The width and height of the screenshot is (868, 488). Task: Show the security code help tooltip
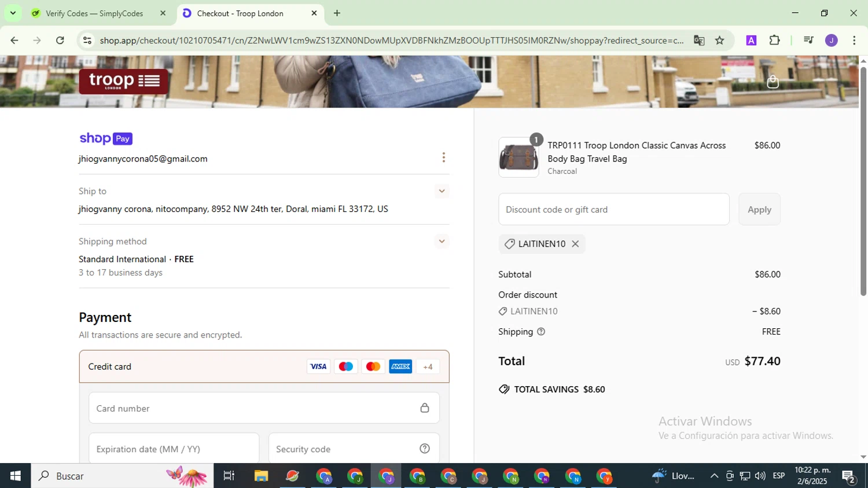coord(425,449)
